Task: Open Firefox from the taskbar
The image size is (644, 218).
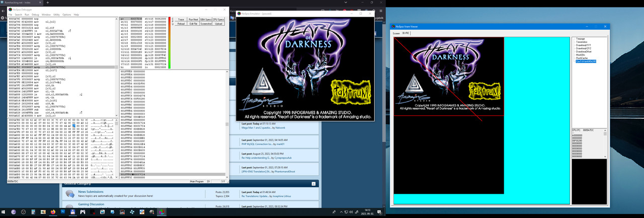Action: (52, 212)
